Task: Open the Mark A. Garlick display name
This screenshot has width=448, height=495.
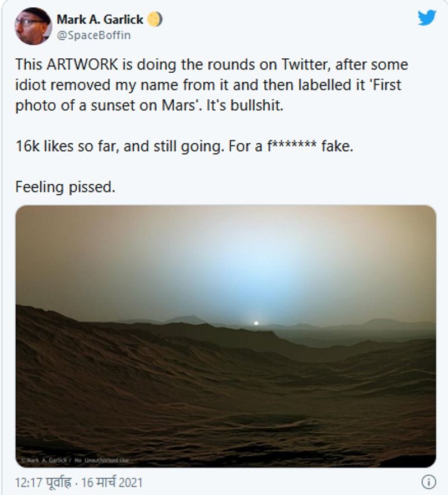Action: [100, 20]
